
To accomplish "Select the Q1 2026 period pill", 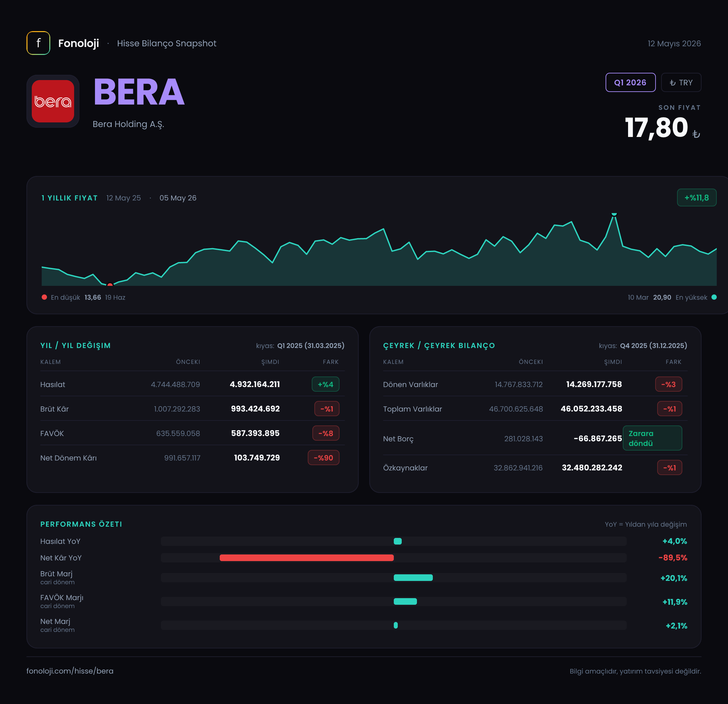I will (x=630, y=82).
